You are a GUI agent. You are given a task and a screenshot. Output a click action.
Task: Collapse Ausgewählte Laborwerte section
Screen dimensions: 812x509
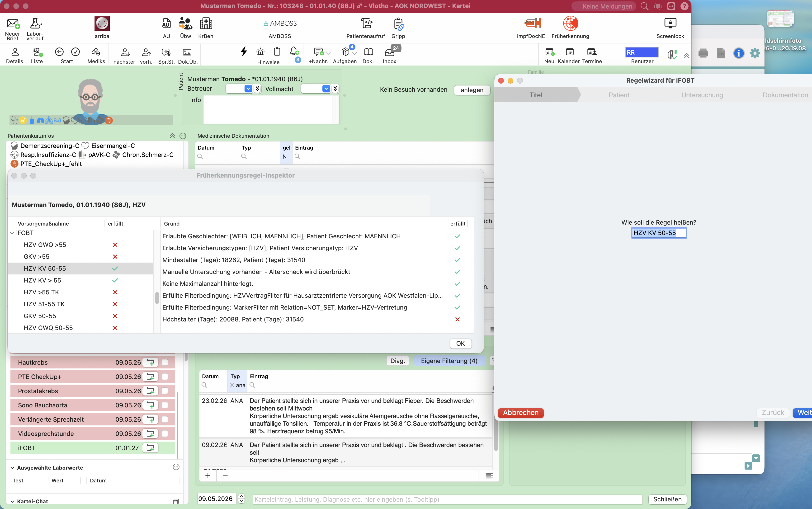[12, 468]
